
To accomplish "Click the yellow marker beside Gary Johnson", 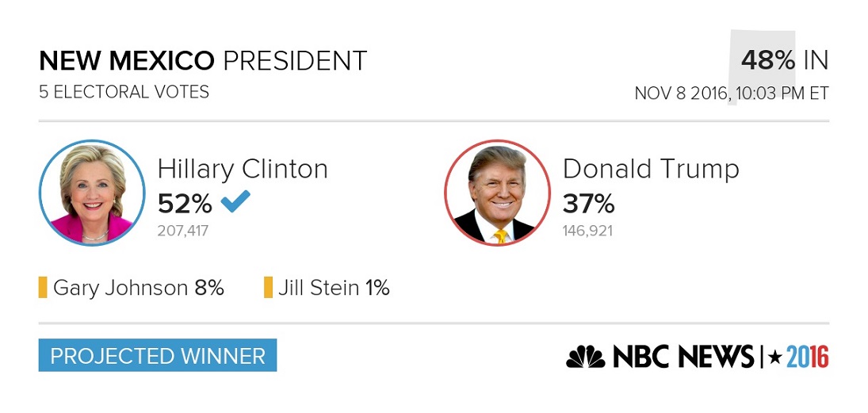I will point(43,288).
